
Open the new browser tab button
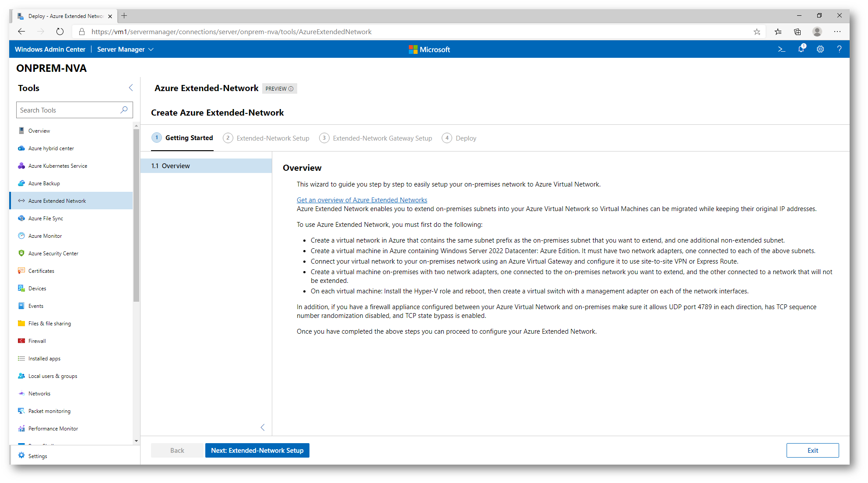[124, 16]
